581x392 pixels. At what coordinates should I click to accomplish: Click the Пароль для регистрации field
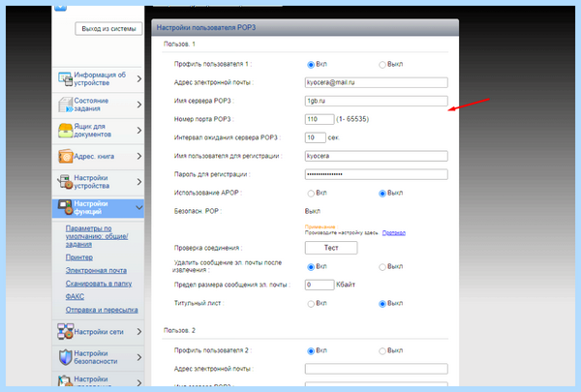click(x=376, y=174)
